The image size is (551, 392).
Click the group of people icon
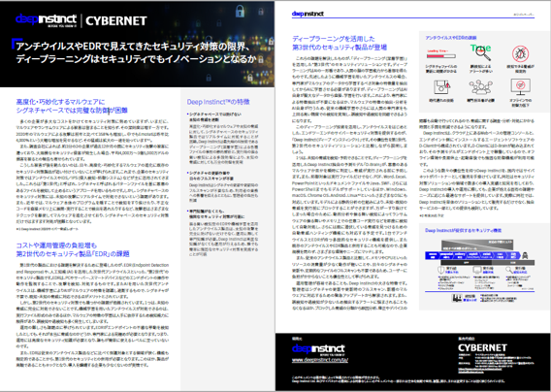coord(481,86)
